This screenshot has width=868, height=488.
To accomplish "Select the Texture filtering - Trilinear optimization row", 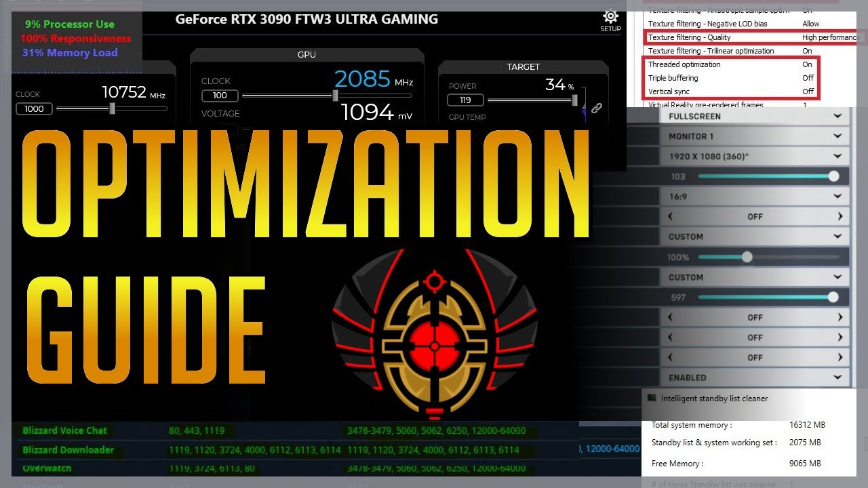I will coord(750,51).
